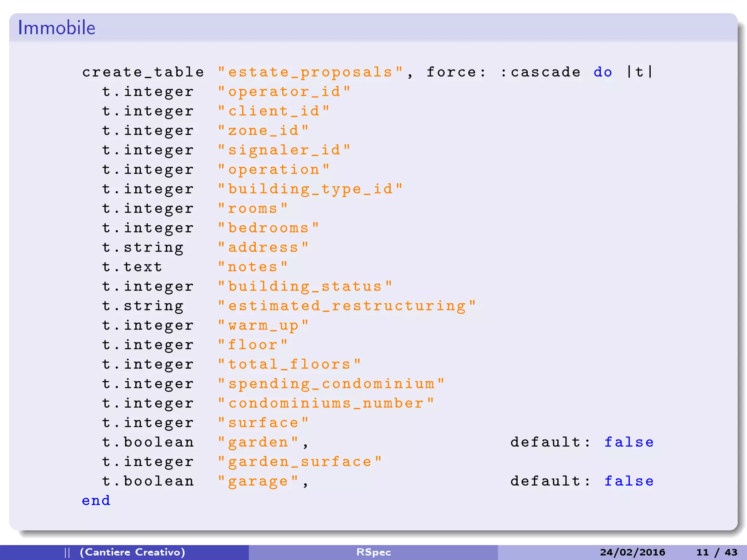Viewport: 747px width, 560px height.
Task: Select the "total_floors" column name
Action: 289,364
